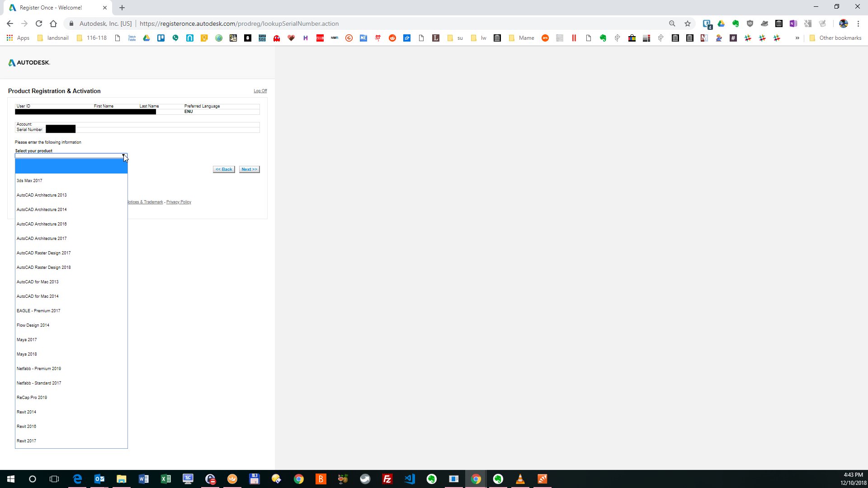
Task: Choose AutoCAD Architecture 2013 option
Action: 71,195
